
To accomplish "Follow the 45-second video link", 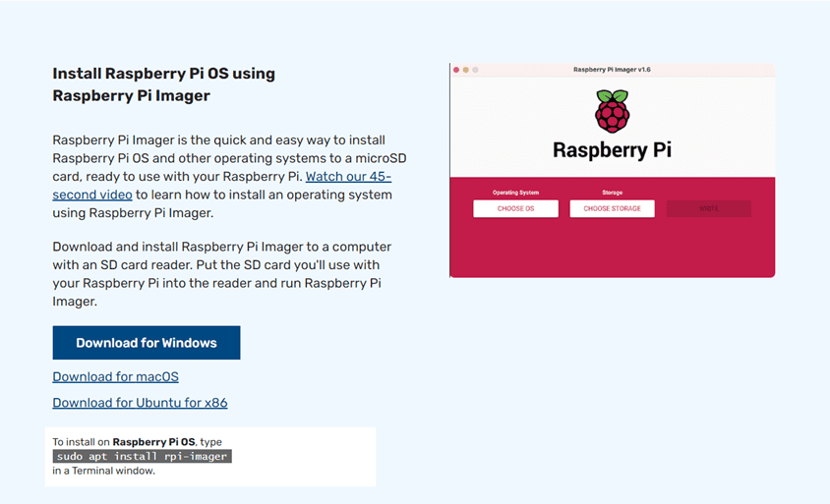I will [x=348, y=178].
